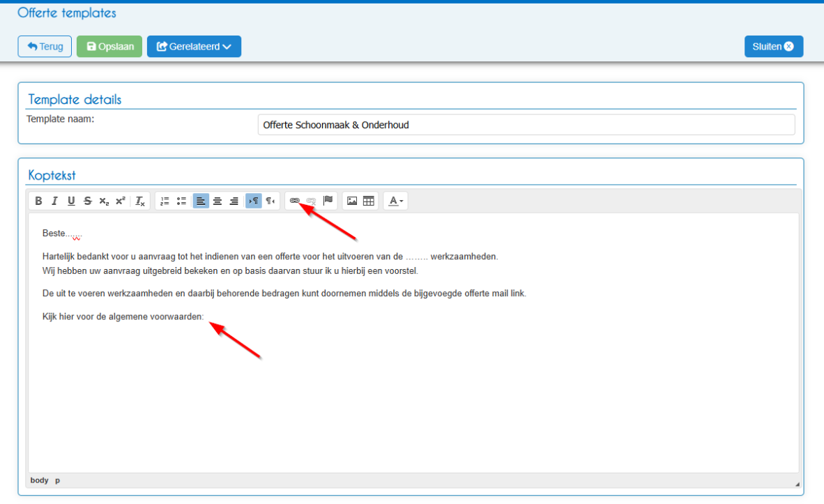Insert a table into the editor
824x504 pixels.
[x=369, y=201]
